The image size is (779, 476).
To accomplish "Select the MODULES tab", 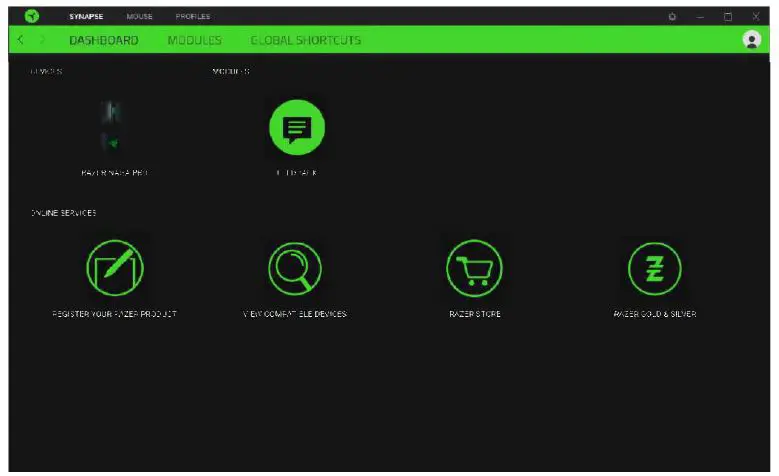I will click(194, 40).
